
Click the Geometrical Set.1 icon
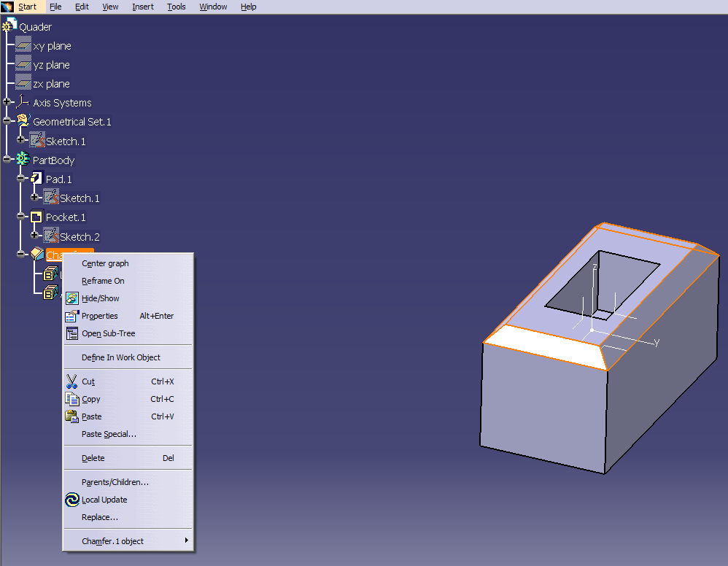point(23,122)
